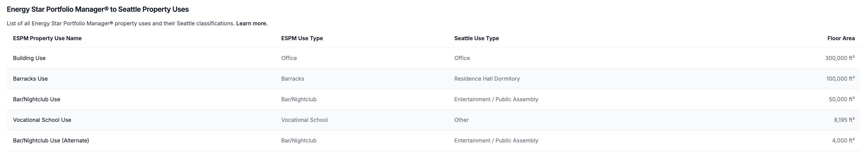Select the Floor Area column header
Image resolution: width=868 pixels, height=156 pixels.
[841, 38]
